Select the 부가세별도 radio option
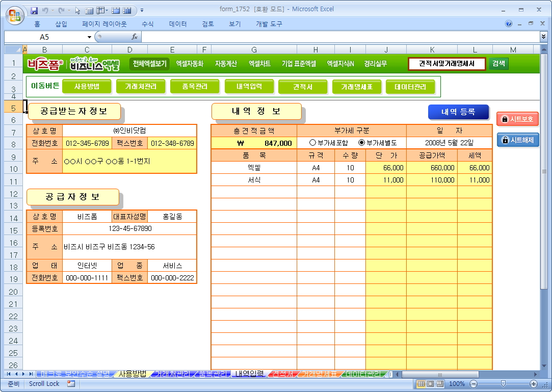Image resolution: width=552 pixels, height=392 pixels. tap(362, 143)
